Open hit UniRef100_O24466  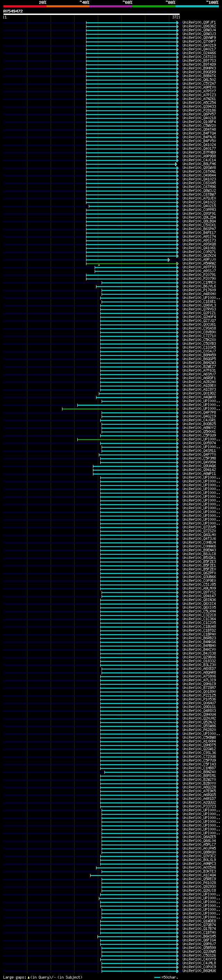pos(199,53)
